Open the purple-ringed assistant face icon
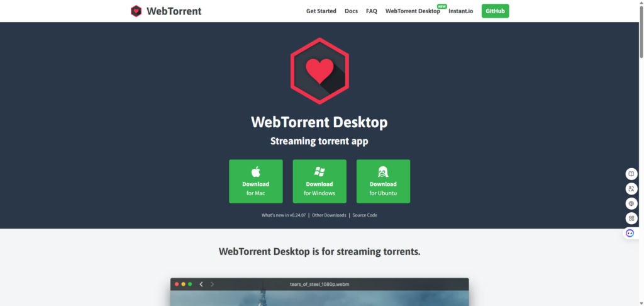The width and height of the screenshot is (644, 306). pyautogui.click(x=630, y=233)
